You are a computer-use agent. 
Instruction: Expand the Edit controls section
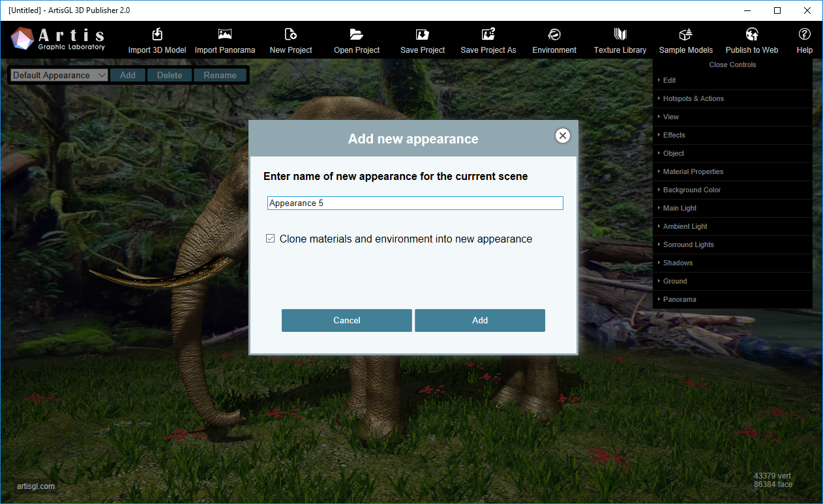click(x=732, y=80)
